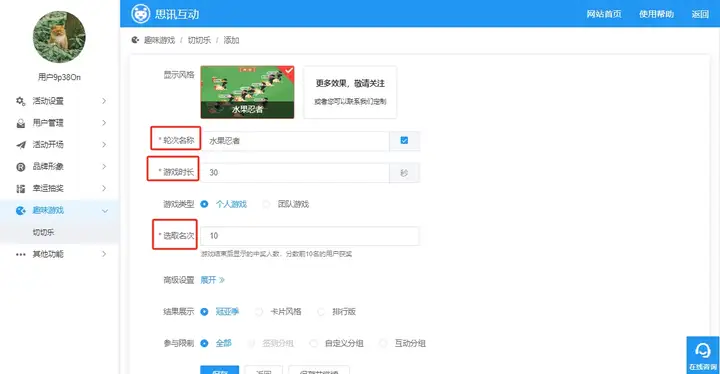
Task: Click the 游戏时长 input field
Action: (295, 173)
